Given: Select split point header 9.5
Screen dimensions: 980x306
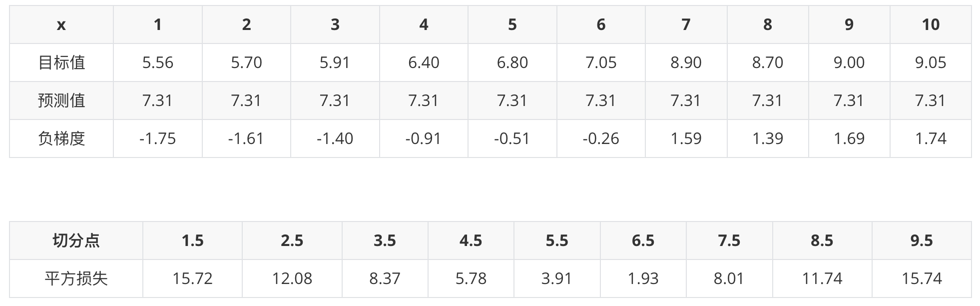Looking at the screenshot, I should click(x=922, y=240).
